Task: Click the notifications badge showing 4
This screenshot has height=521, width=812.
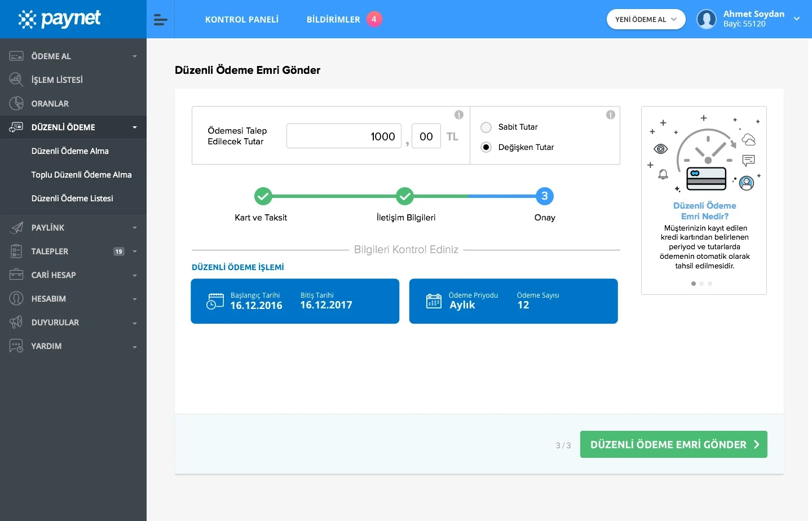Action: pyautogui.click(x=374, y=19)
